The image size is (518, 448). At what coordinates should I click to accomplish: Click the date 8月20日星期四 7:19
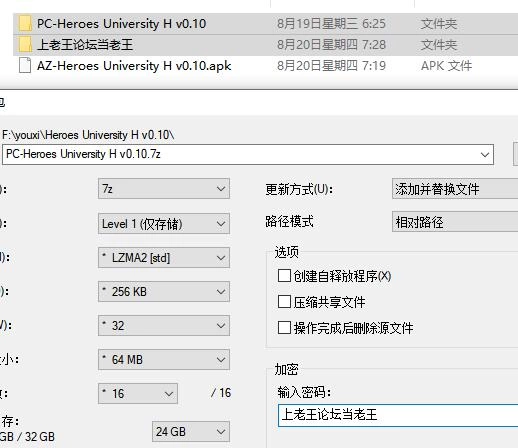tap(331, 66)
